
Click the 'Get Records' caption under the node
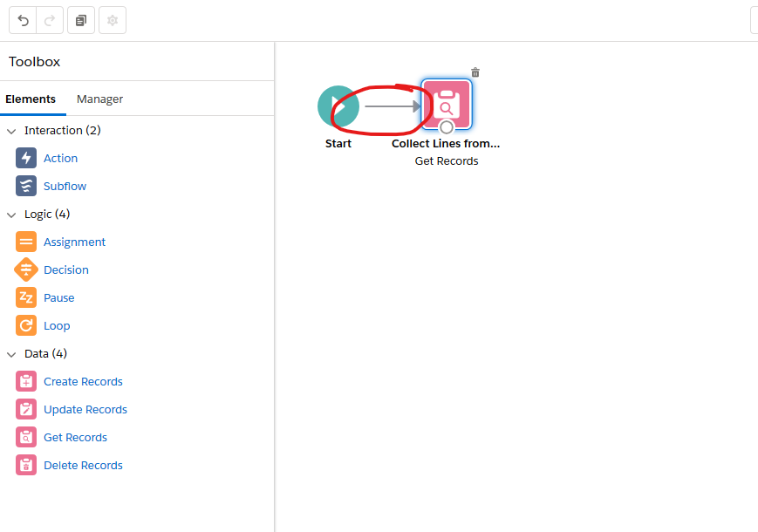click(x=447, y=160)
